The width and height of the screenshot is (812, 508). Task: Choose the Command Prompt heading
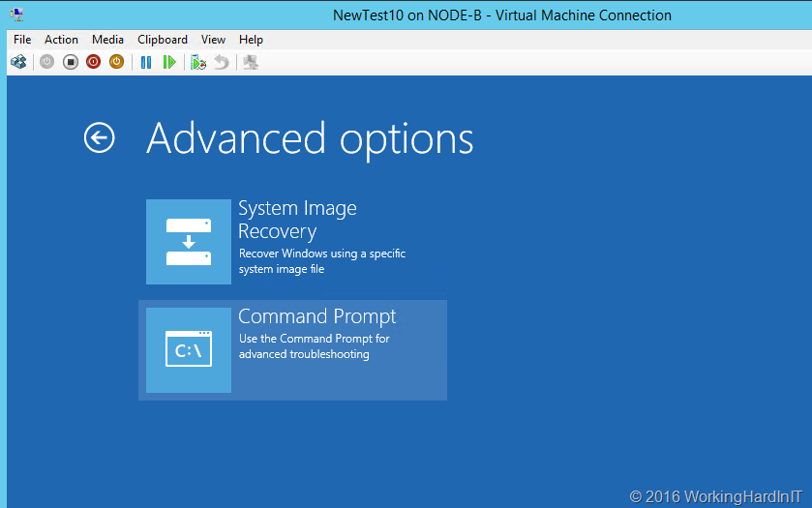click(x=316, y=316)
